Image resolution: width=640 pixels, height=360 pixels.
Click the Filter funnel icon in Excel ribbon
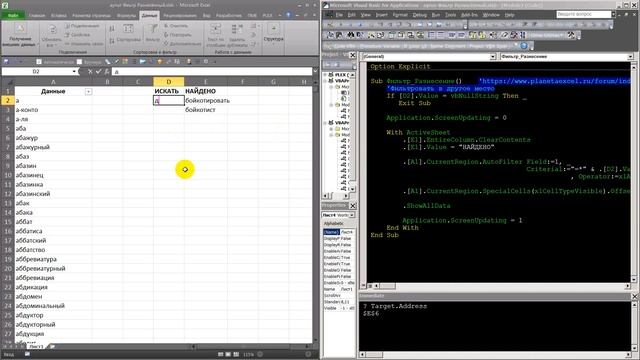click(153, 29)
